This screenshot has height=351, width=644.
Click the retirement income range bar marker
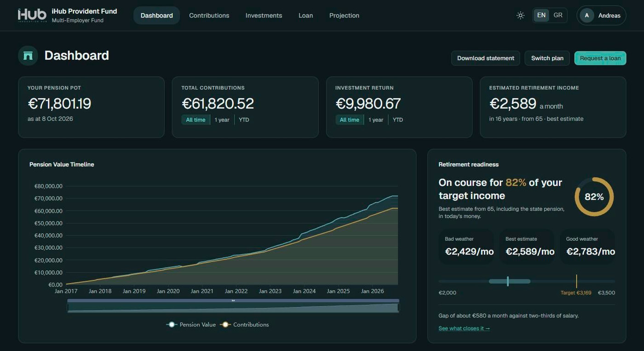[x=508, y=281]
